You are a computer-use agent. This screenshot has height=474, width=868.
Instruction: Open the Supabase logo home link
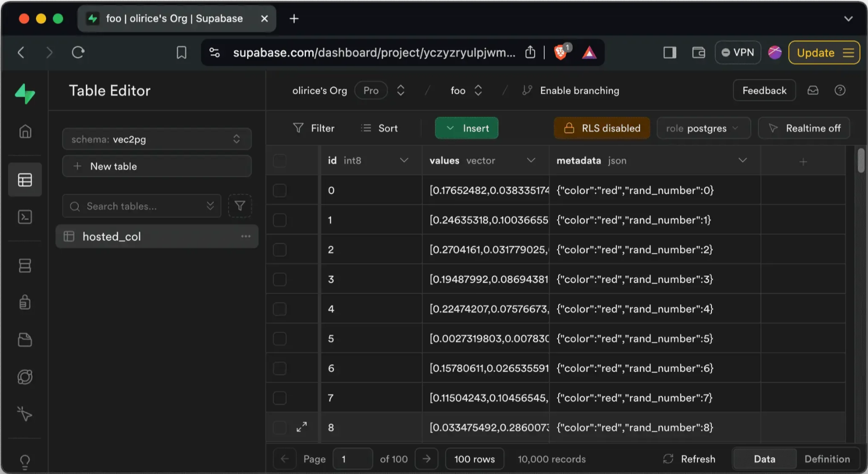[25, 93]
